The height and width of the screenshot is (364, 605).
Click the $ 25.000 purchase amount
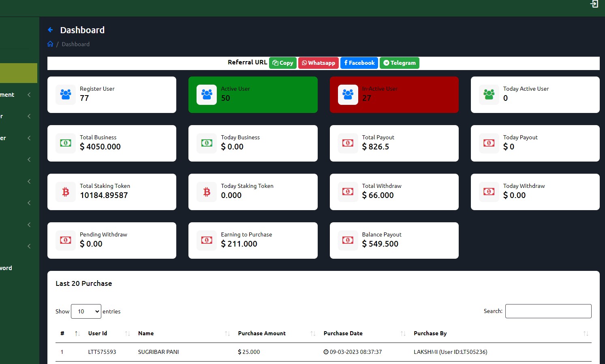click(249, 352)
